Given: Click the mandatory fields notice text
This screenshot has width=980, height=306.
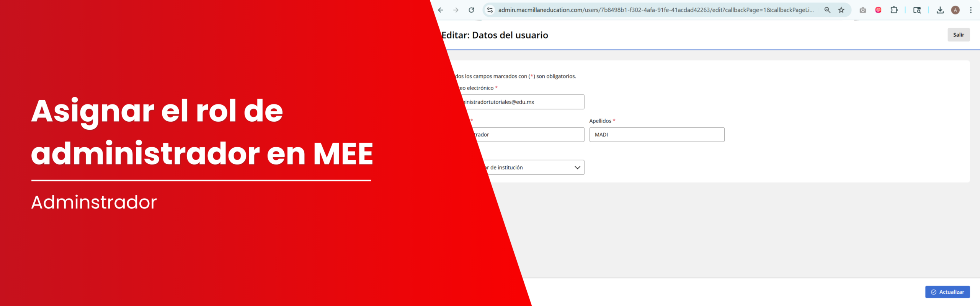Looking at the screenshot, I should point(515,76).
